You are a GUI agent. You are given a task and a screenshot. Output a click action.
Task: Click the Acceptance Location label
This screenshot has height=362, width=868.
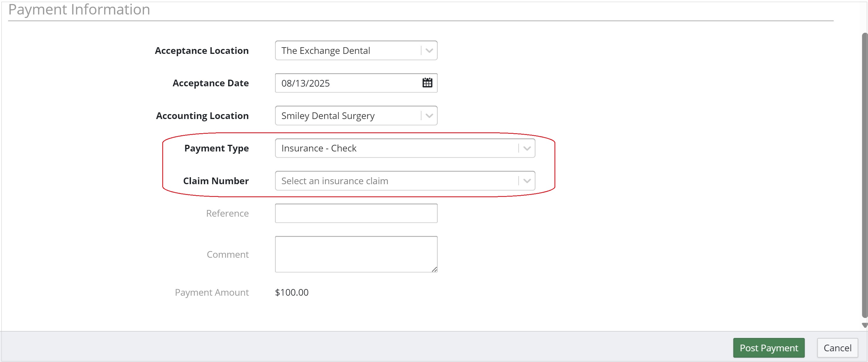(202, 51)
